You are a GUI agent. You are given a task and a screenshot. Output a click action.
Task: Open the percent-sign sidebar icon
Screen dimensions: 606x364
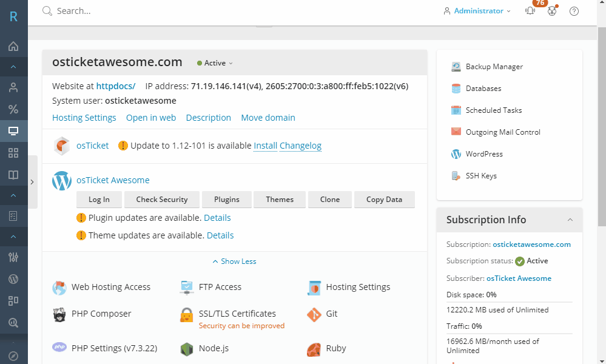point(13,109)
